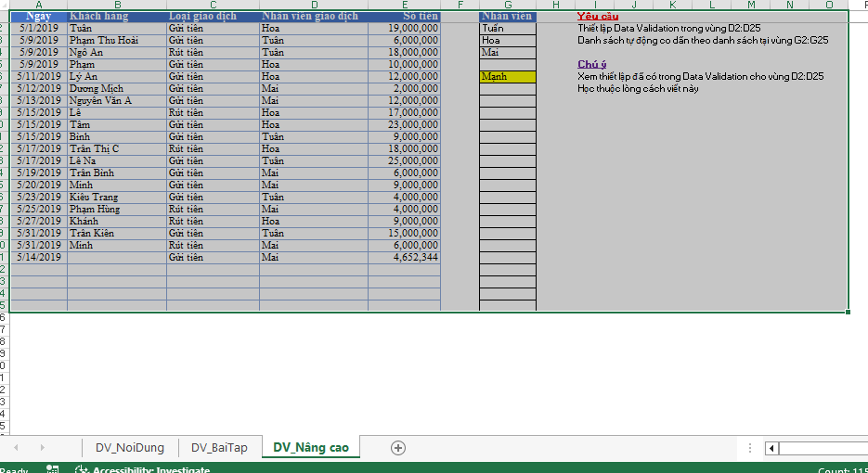
Task: Select date cell 5/23/2019
Action: point(39,197)
